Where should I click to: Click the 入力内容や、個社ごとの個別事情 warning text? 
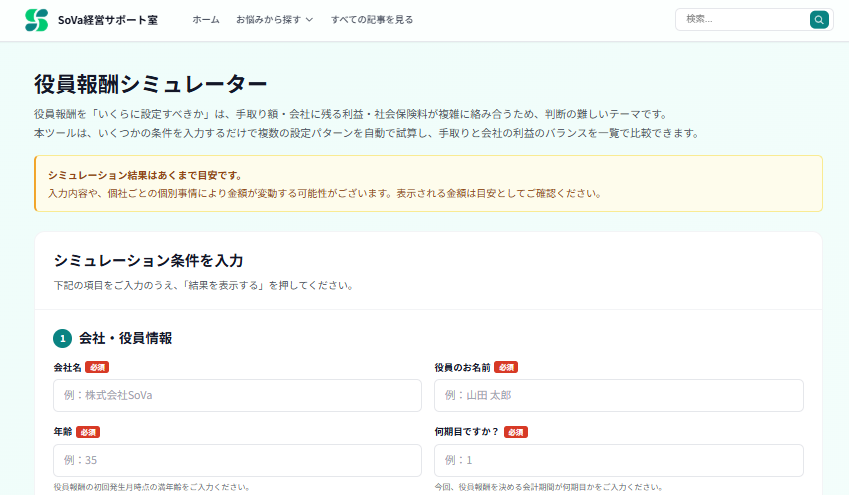pos(325,193)
